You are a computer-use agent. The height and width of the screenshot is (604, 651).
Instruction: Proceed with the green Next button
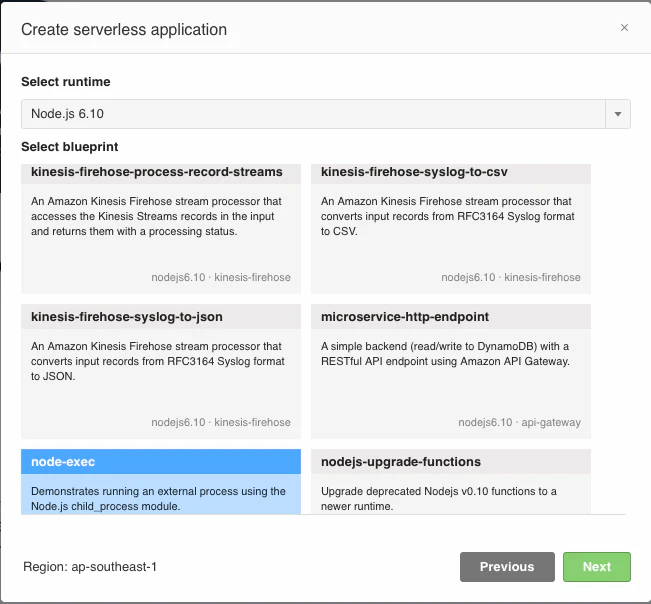(x=597, y=567)
